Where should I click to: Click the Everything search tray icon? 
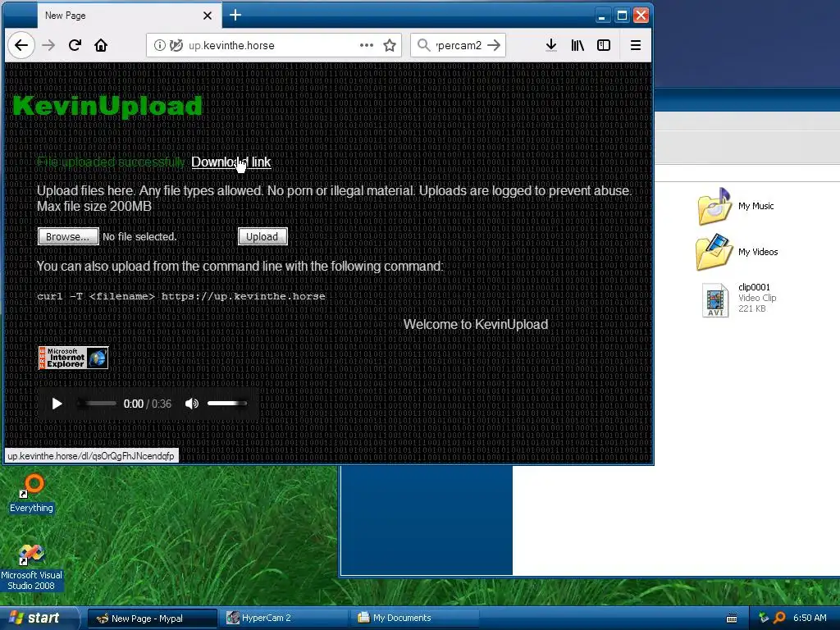779,618
